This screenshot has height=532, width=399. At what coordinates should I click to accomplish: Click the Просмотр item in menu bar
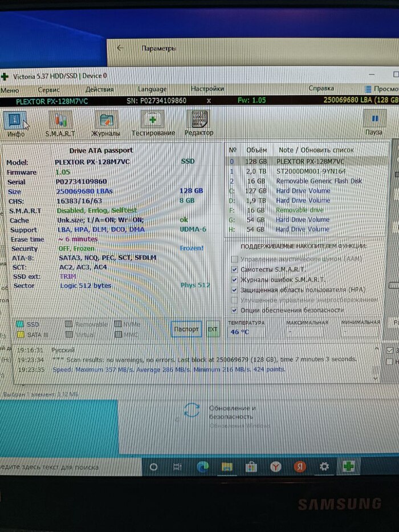[382, 89]
